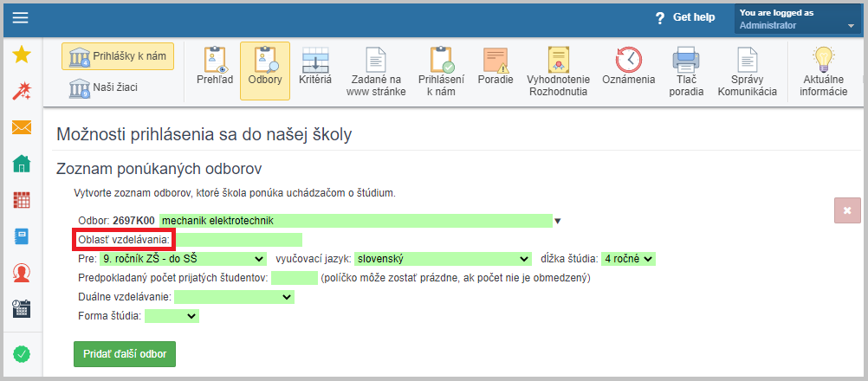Click the yellow star favorites icon
Image resolution: width=868 pixels, height=381 pixels.
pyautogui.click(x=22, y=55)
